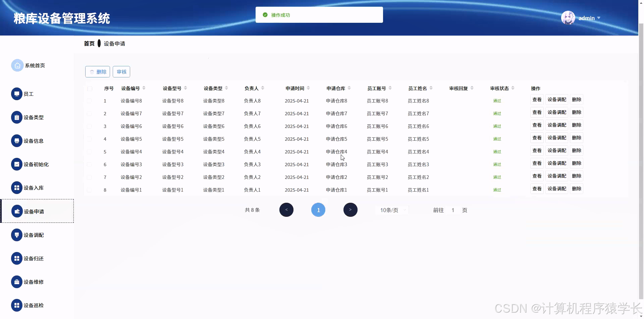Click cell 负责人3 in the table

click(x=252, y=165)
